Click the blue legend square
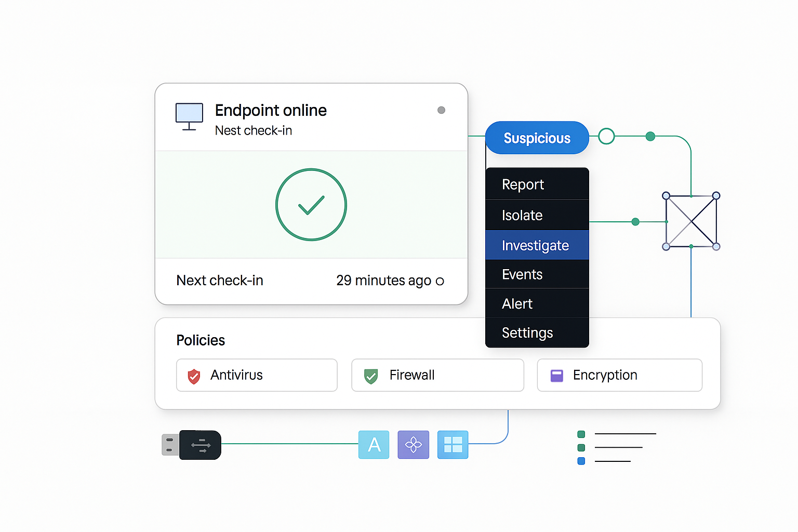This screenshot has width=798, height=532. pyautogui.click(x=581, y=461)
